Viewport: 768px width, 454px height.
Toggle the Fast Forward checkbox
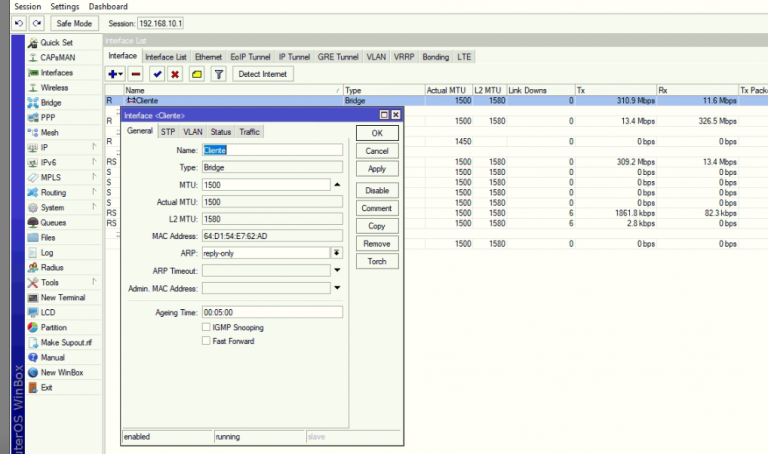click(x=206, y=341)
